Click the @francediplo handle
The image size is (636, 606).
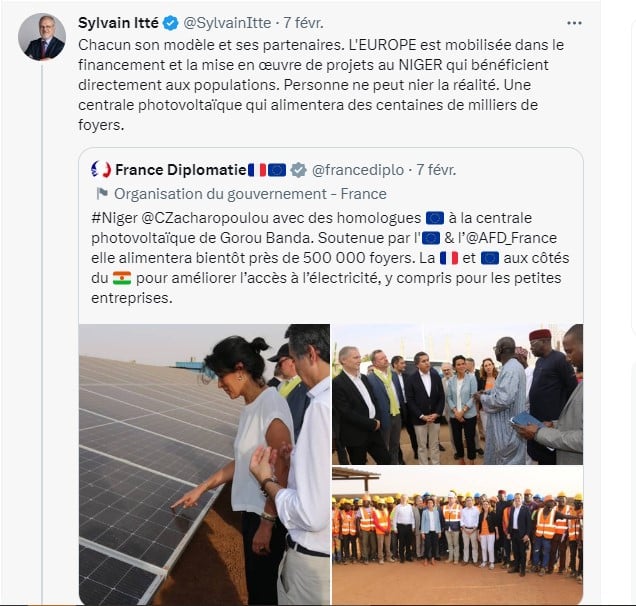tap(359, 169)
